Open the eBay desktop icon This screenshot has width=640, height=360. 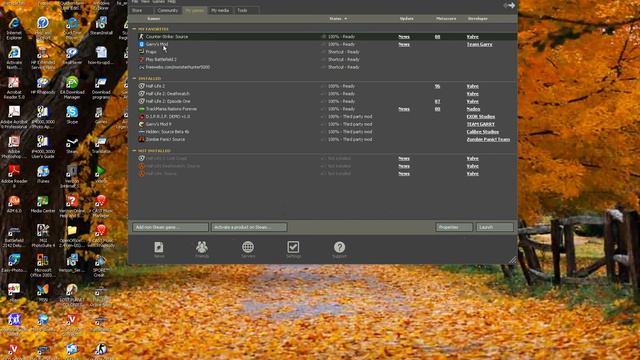14,289
